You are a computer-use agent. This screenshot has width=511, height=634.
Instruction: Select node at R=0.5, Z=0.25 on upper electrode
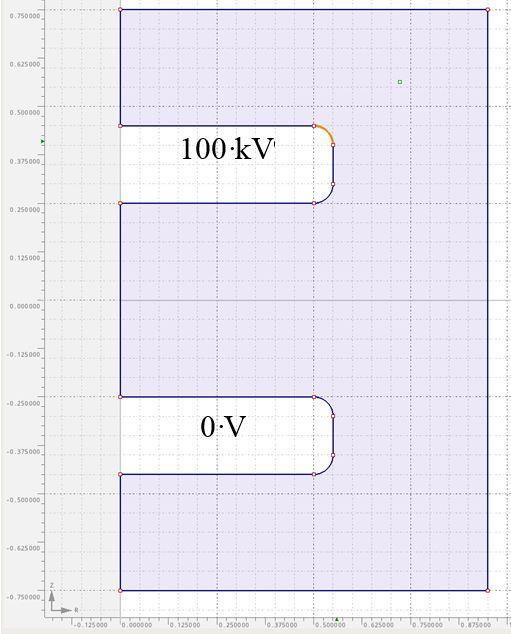[314, 203]
